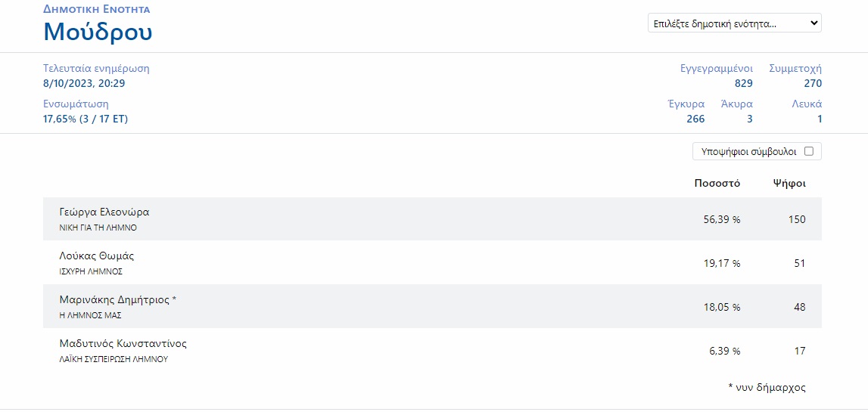This screenshot has height=412, width=868.
Task: Select candidate Γεώργα Ελεονώρα
Action: (x=104, y=212)
